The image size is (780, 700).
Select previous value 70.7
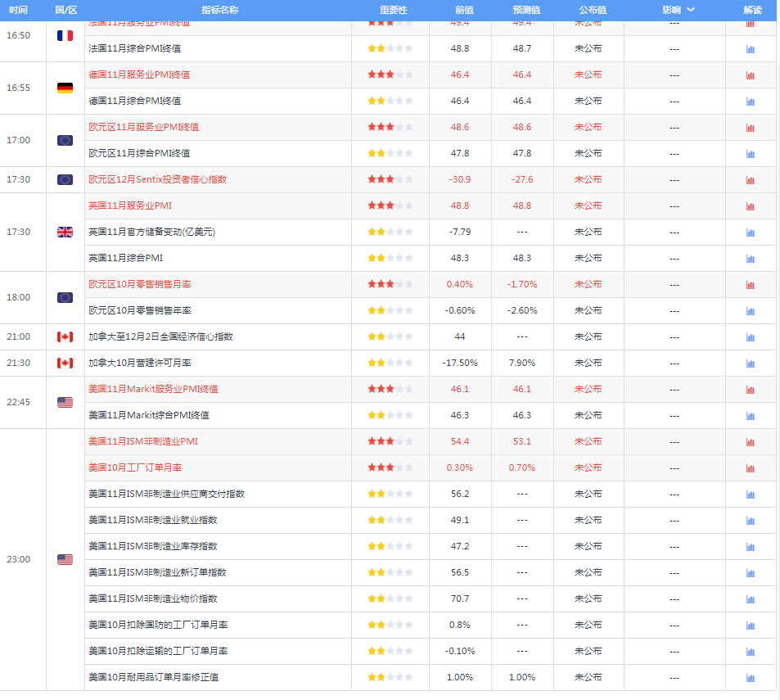(460, 598)
